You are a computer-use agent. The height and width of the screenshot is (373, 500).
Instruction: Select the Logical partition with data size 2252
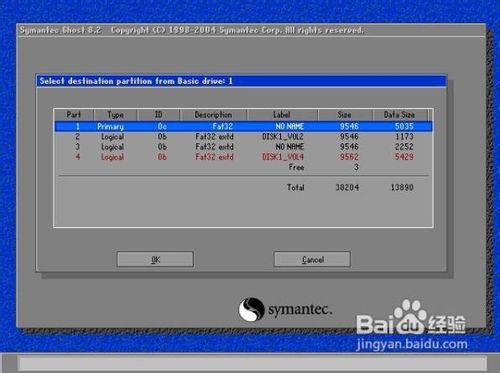tap(244, 147)
